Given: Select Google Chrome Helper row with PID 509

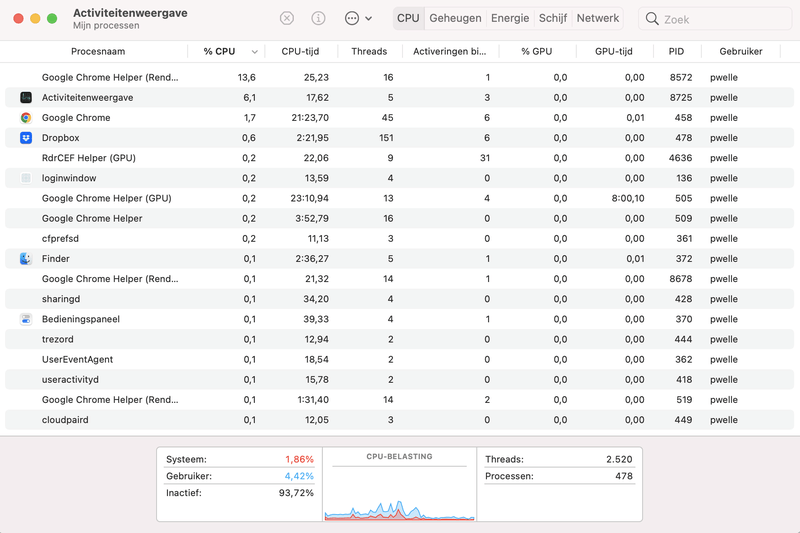Looking at the screenshot, I should pyautogui.click(x=399, y=218).
